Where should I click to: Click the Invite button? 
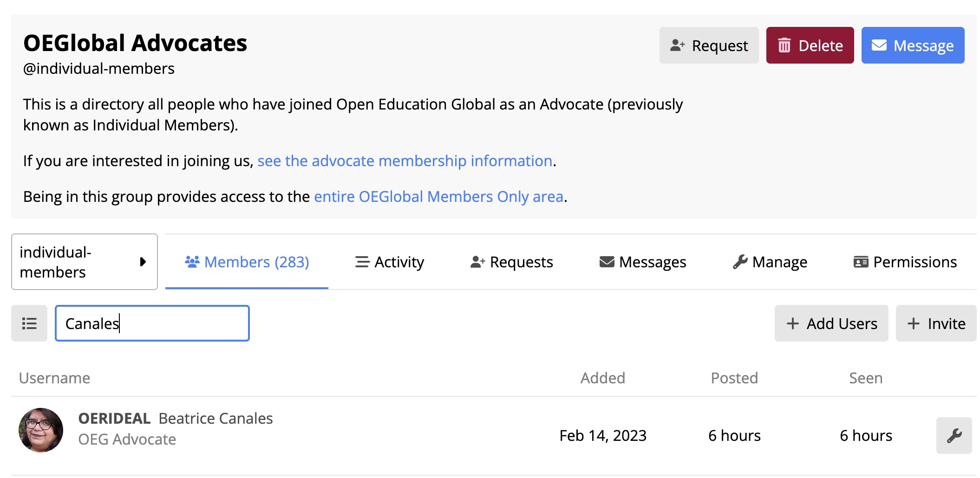click(935, 323)
